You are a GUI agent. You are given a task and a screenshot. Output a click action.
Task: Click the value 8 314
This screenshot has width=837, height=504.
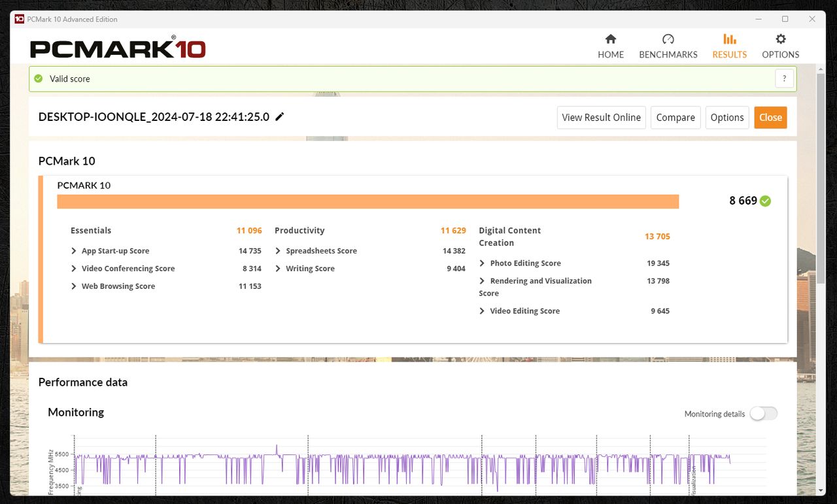(252, 269)
